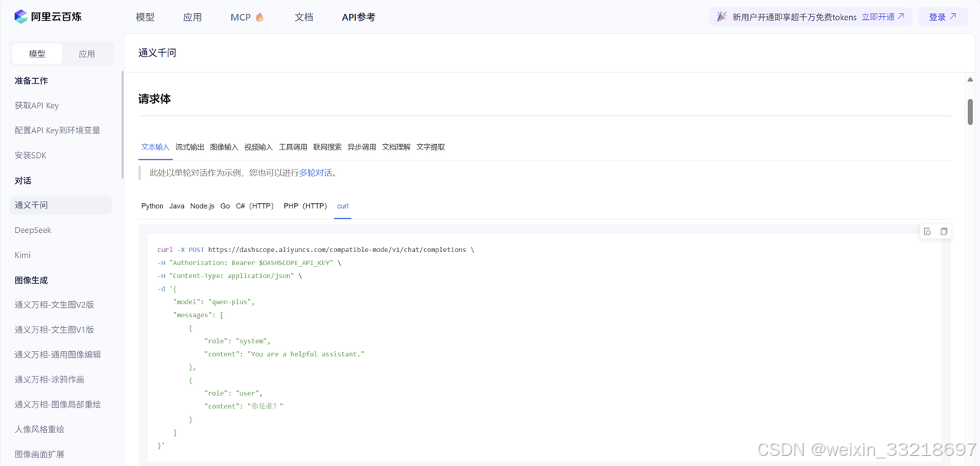Click the scrollbar up arrow

click(970, 80)
